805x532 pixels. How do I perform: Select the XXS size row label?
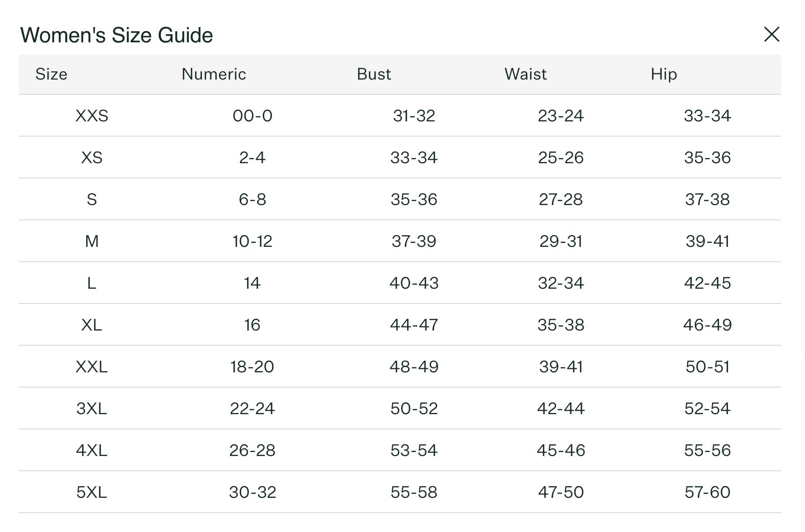pyautogui.click(x=92, y=116)
